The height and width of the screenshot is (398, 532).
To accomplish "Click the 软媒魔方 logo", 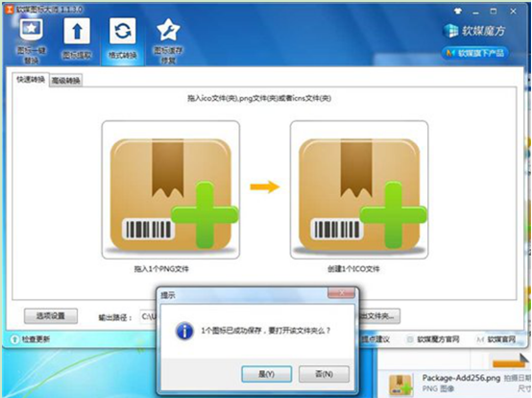I will pyautogui.click(x=474, y=31).
